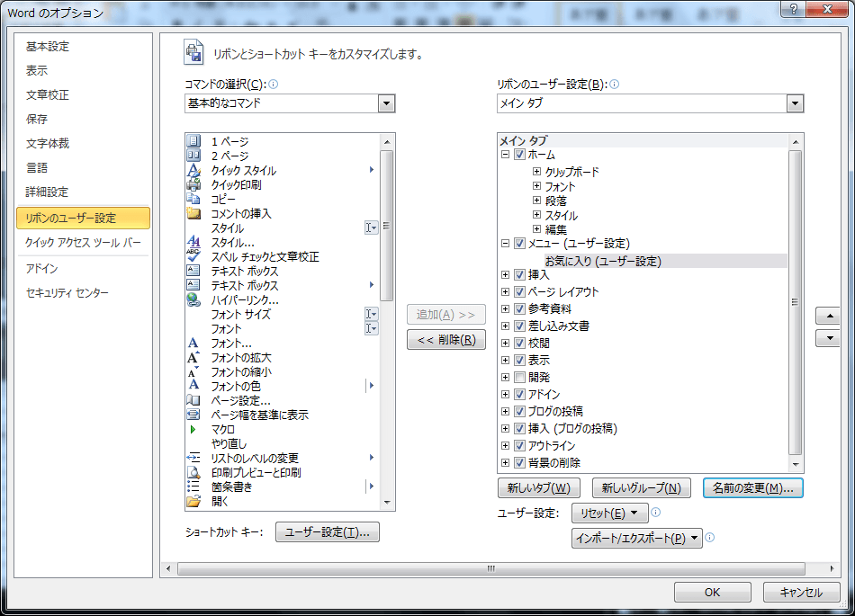
Task: Open the 保存 options category
Action: [37, 119]
